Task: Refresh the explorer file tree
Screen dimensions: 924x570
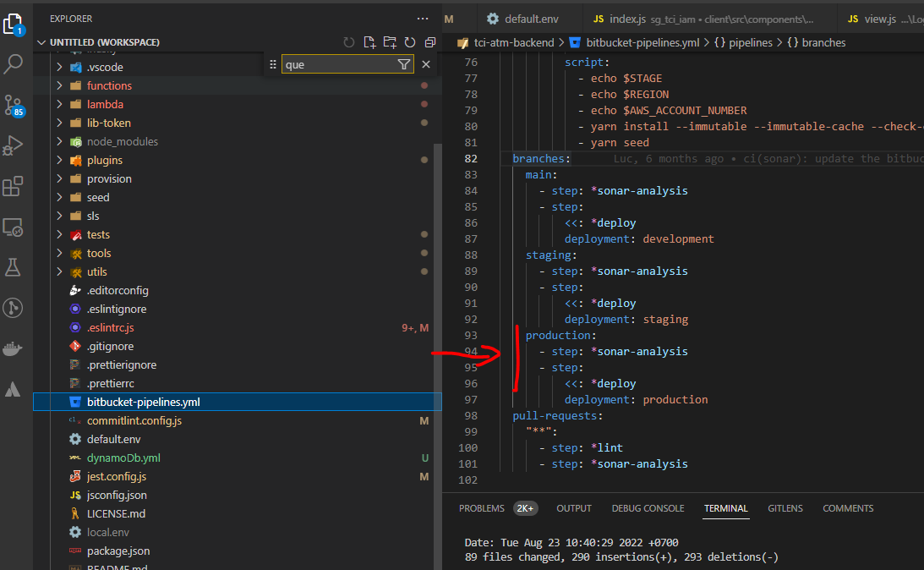Action: pyautogui.click(x=410, y=42)
